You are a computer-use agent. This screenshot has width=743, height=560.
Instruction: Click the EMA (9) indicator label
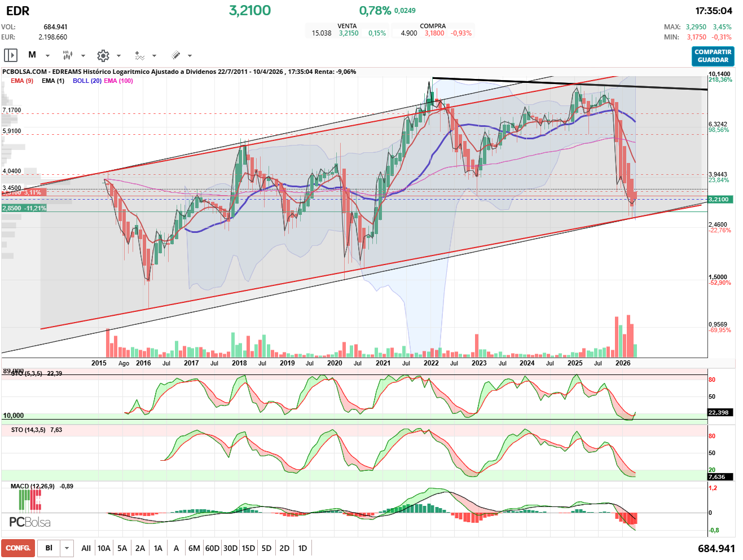(x=22, y=81)
